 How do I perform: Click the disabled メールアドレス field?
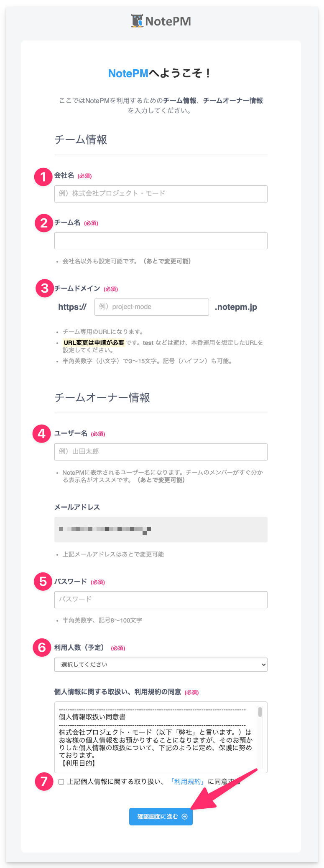[x=161, y=529]
